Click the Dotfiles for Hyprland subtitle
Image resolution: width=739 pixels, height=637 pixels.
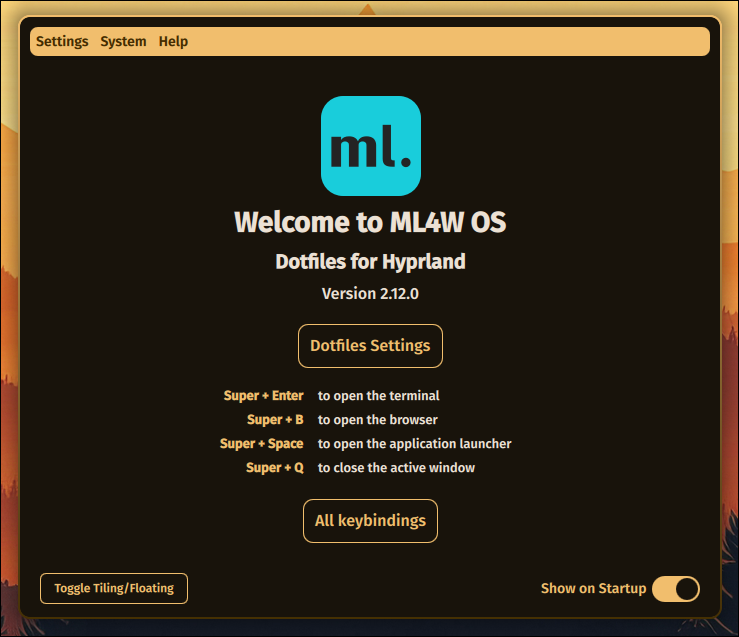click(370, 262)
